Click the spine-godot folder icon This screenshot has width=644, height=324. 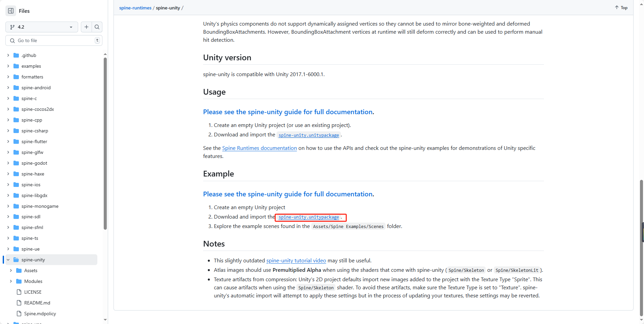[16, 163]
